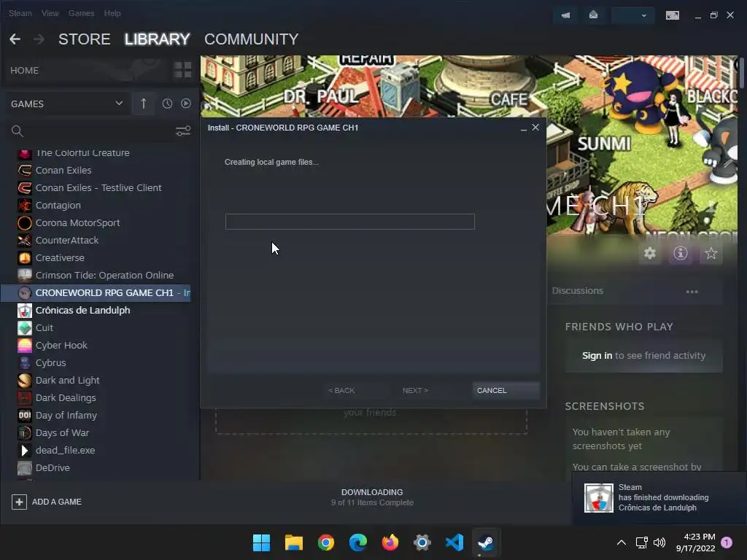Select Creativerse in the library
The height and width of the screenshot is (560, 747).
tap(60, 257)
